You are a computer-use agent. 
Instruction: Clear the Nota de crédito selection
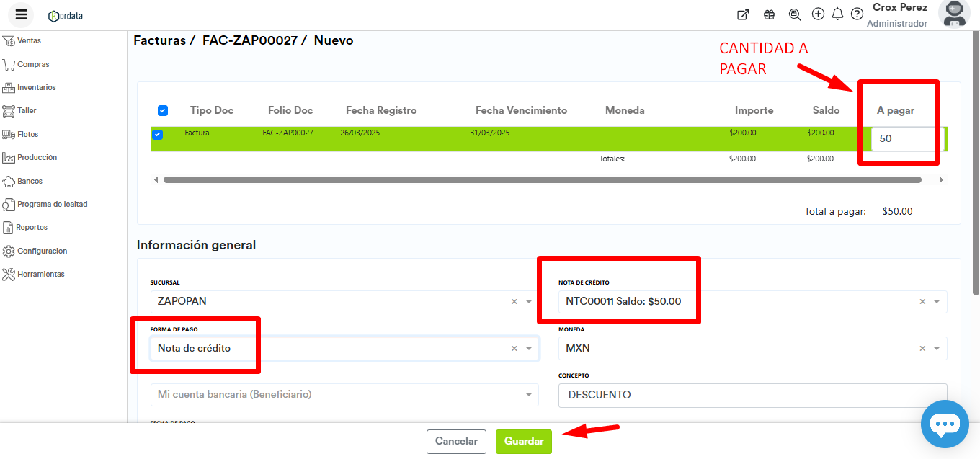click(x=922, y=302)
